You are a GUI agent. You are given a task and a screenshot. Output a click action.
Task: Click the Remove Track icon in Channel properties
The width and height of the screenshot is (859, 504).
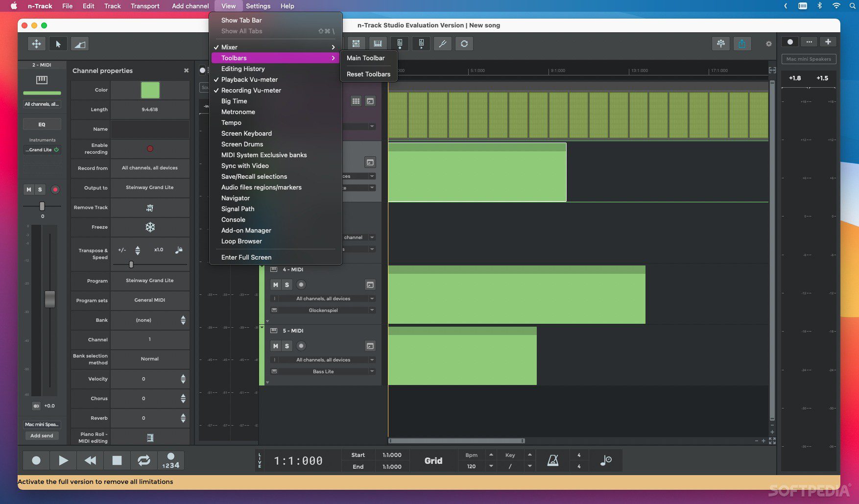click(150, 207)
